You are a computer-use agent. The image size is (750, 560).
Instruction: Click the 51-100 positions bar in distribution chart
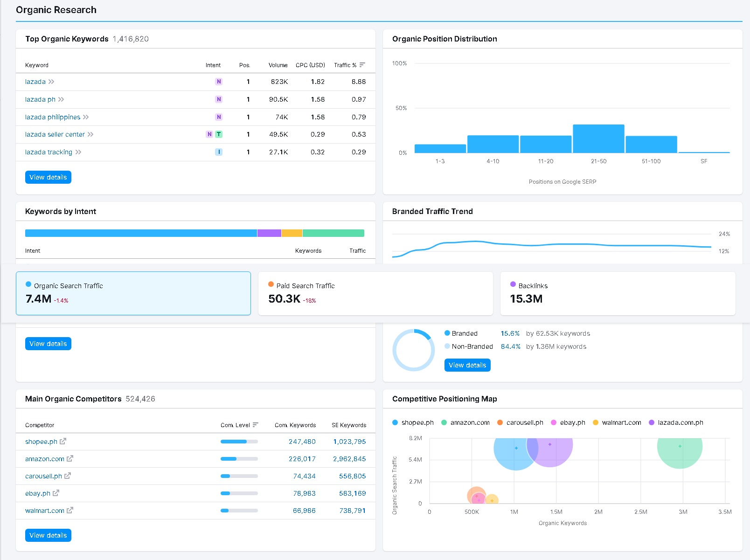click(x=651, y=145)
